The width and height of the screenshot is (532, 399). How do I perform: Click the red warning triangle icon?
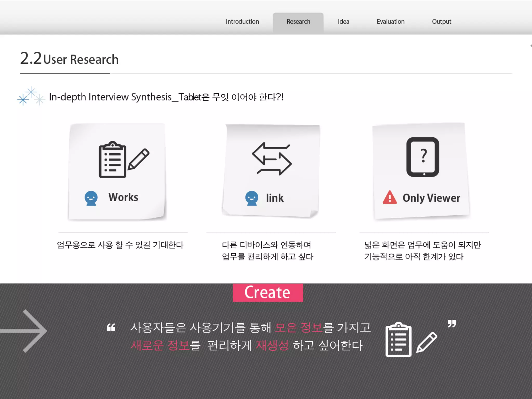click(x=389, y=198)
